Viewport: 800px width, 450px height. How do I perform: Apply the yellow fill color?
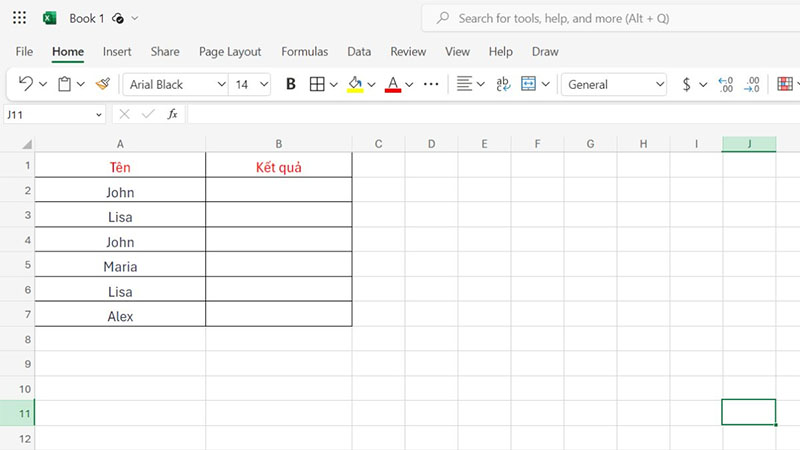point(355,85)
